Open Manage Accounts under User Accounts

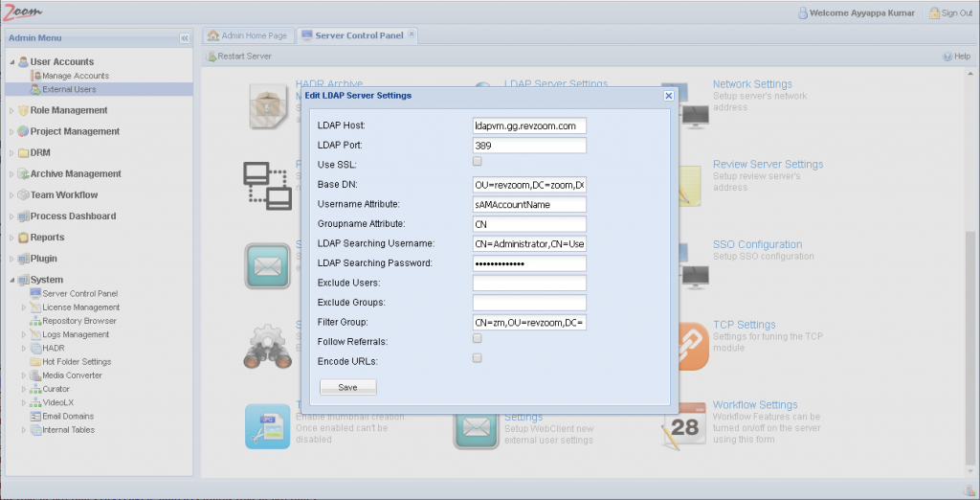click(75, 76)
